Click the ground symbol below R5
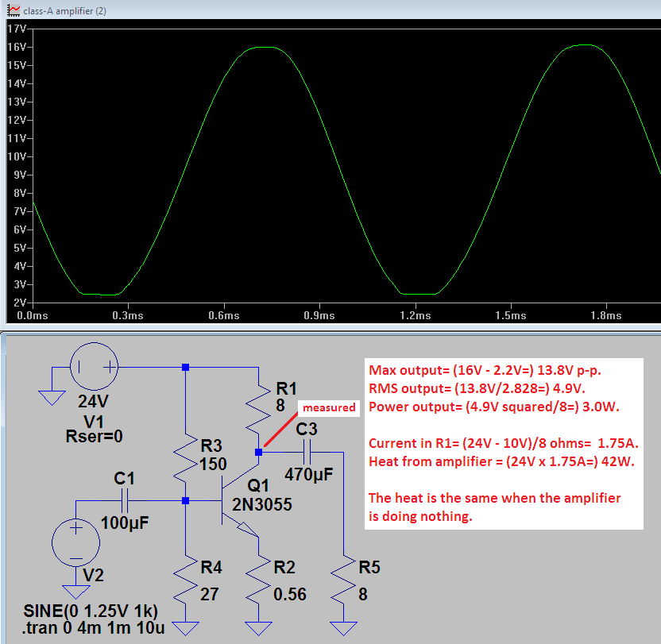Screen dimensions: 661x644 point(343,629)
